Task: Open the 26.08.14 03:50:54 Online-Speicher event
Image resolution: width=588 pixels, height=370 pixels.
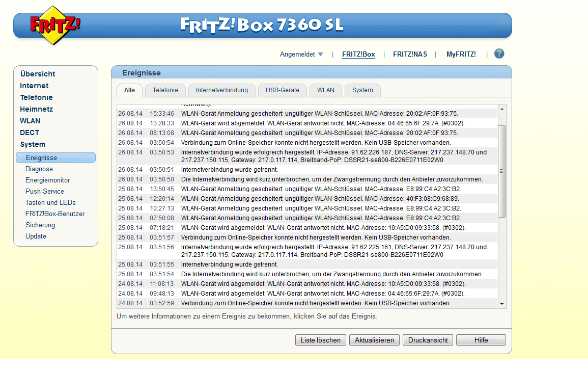Action: point(307,143)
